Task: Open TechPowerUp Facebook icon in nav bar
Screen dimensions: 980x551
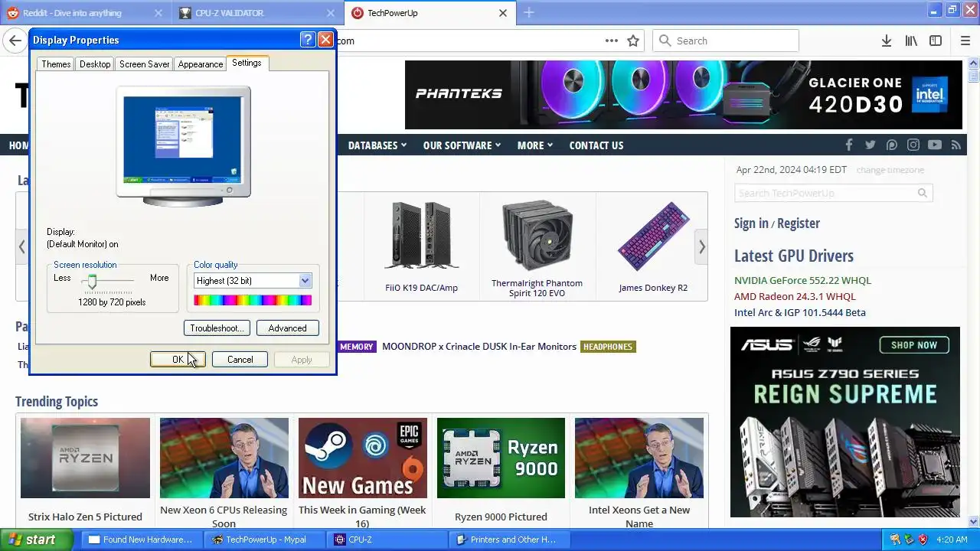Action: [x=848, y=145]
